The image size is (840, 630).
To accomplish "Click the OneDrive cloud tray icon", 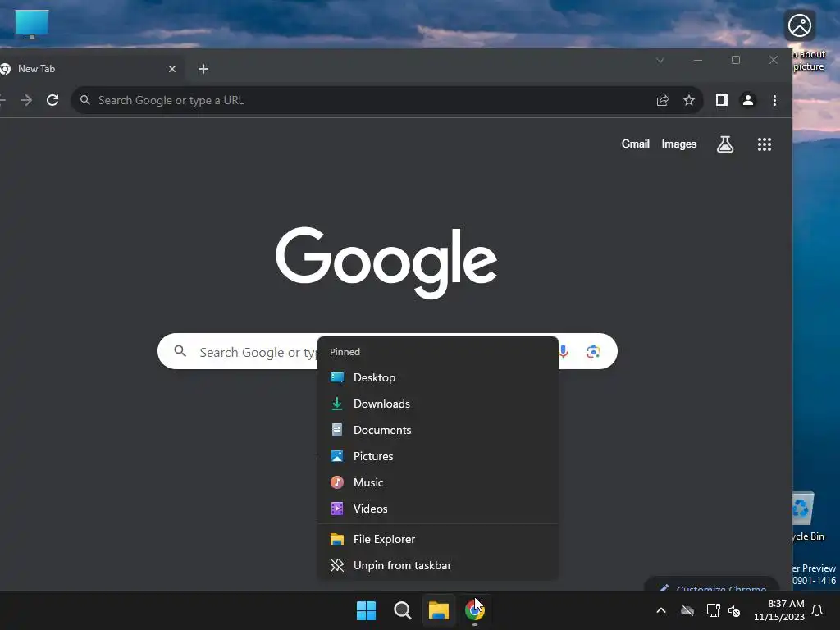I will coord(687,610).
